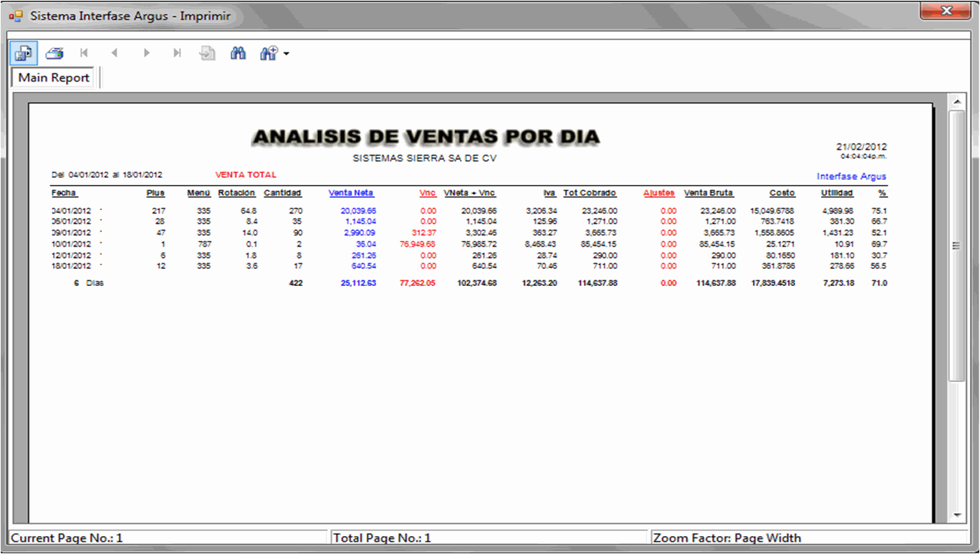Click the scroll up arrow of report
This screenshot has height=554, width=980.
[x=956, y=102]
